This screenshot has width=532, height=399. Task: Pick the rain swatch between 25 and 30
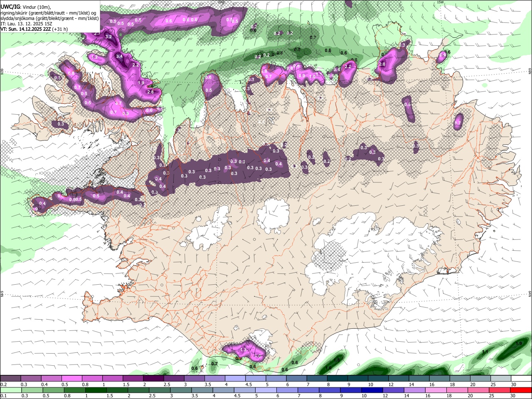point(499,390)
